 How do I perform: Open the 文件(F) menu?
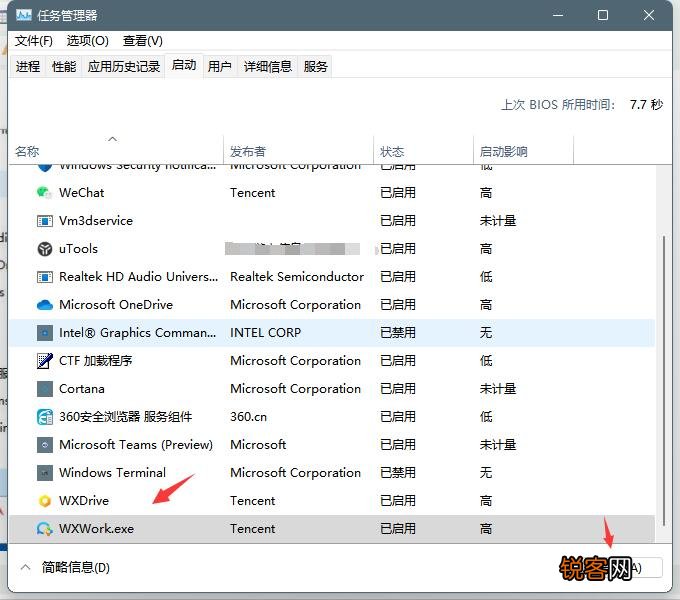(x=34, y=41)
